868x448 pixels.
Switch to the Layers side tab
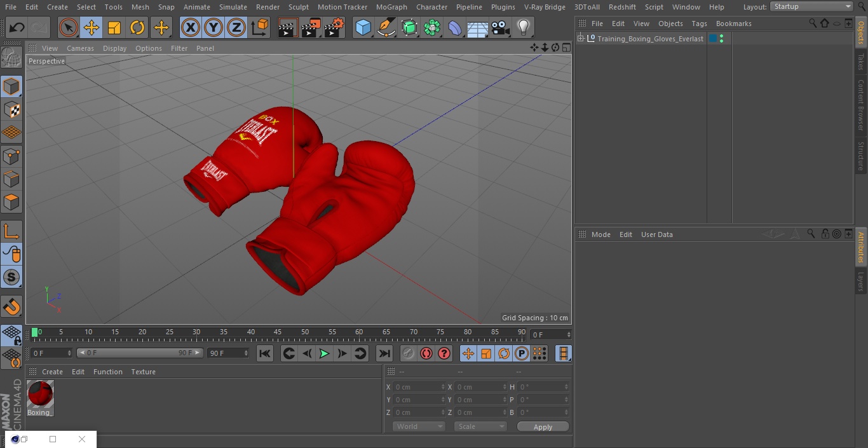(x=861, y=282)
